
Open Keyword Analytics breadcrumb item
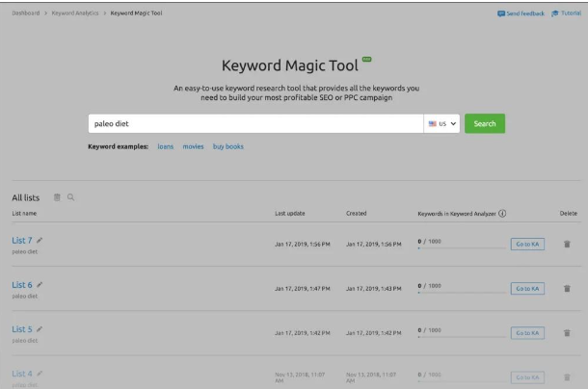click(76, 13)
